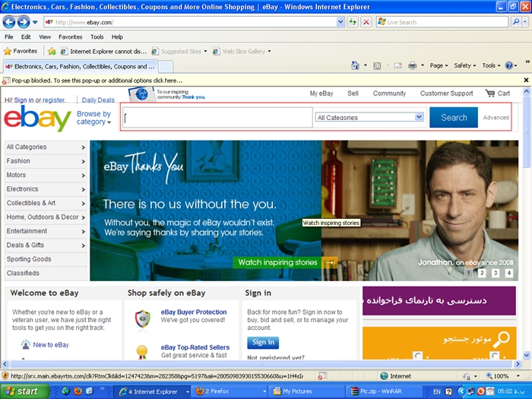The width and height of the screenshot is (532, 399).
Task: Click the browser Back arrow button
Action: pos(9,22)
